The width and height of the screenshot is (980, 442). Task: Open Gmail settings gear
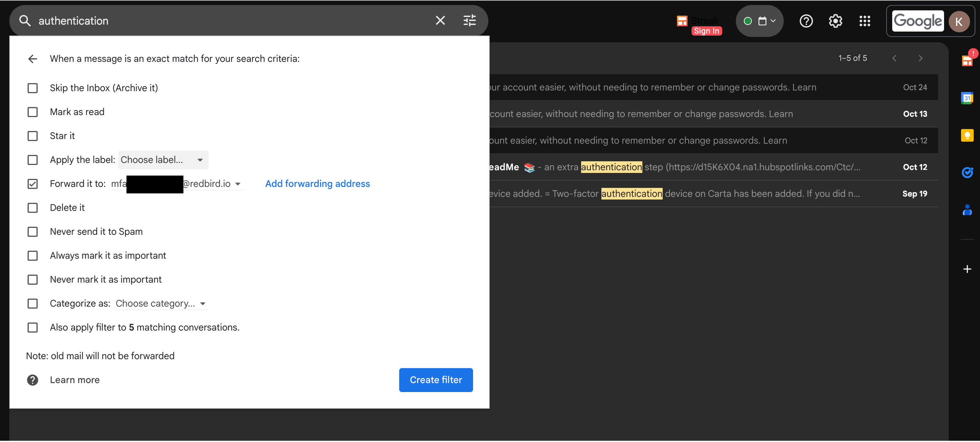point(835,21)
